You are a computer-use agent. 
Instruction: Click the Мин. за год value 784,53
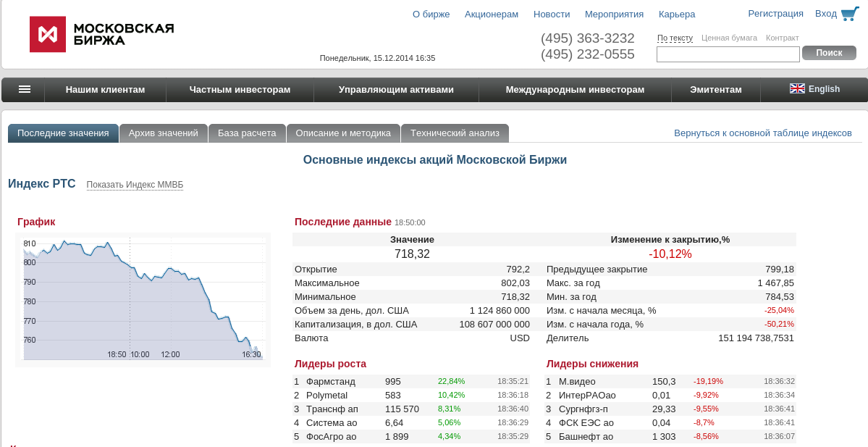[x=780, y=297]
